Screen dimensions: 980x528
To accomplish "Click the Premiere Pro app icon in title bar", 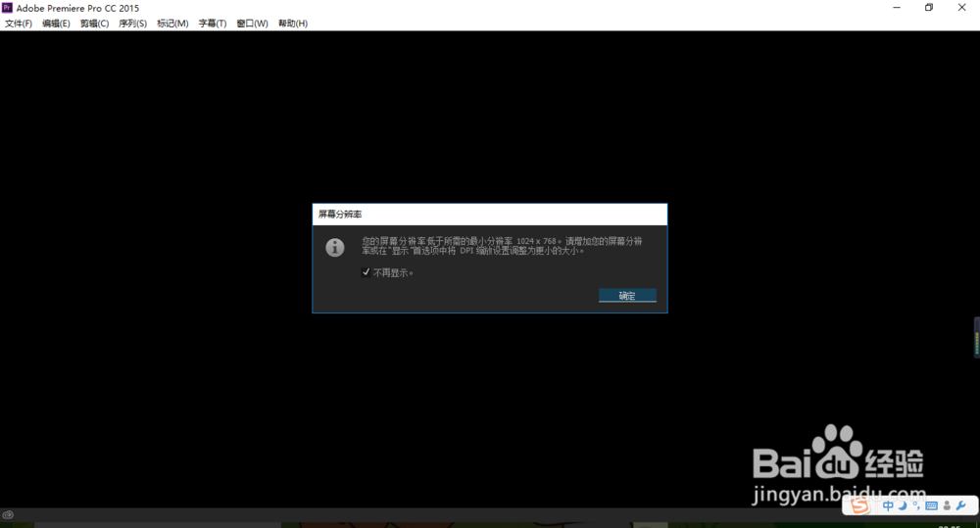I will (8, 8).
